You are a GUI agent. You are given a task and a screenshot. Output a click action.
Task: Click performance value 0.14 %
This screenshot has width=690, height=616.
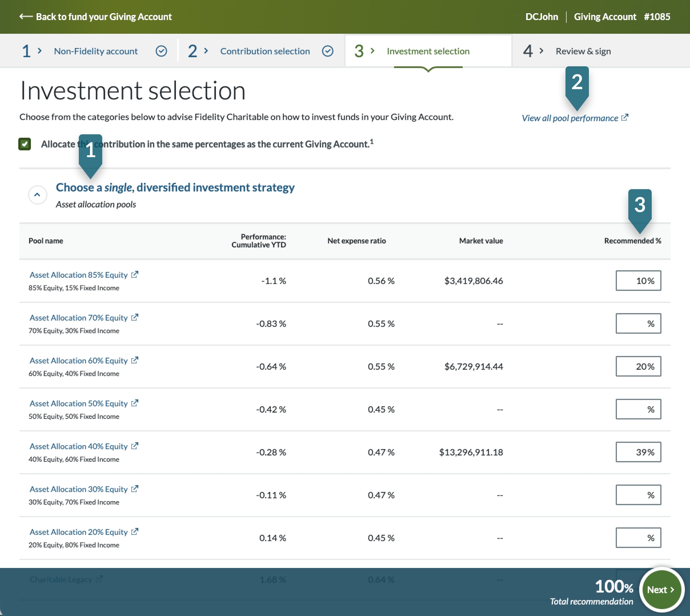point(273,537)
